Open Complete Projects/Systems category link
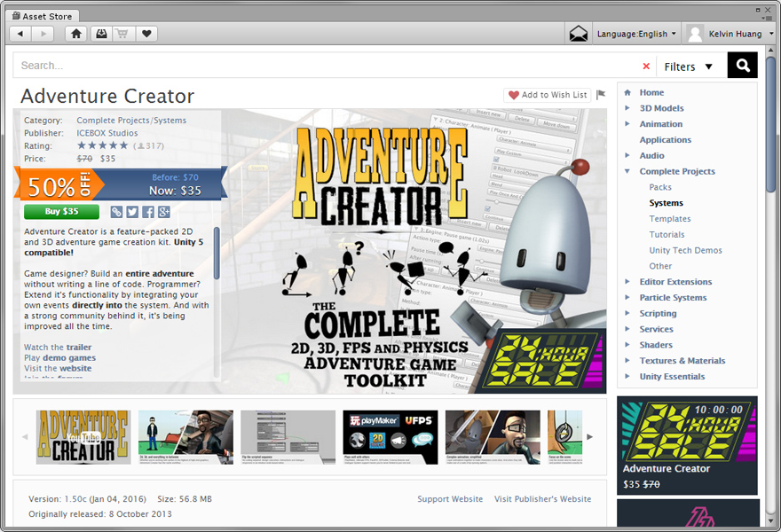Viewport: 781px width, 532px height. coord(131,121)
